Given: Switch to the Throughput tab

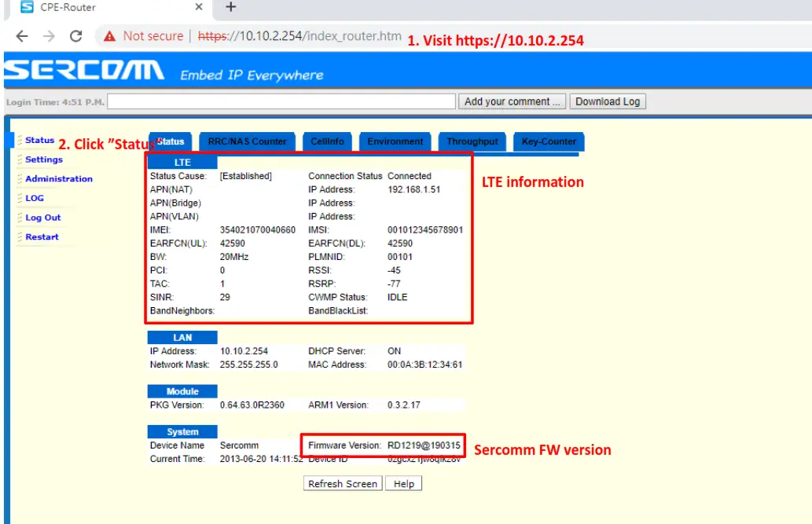Looking at the screenshot, I should [x=472, y=141].
